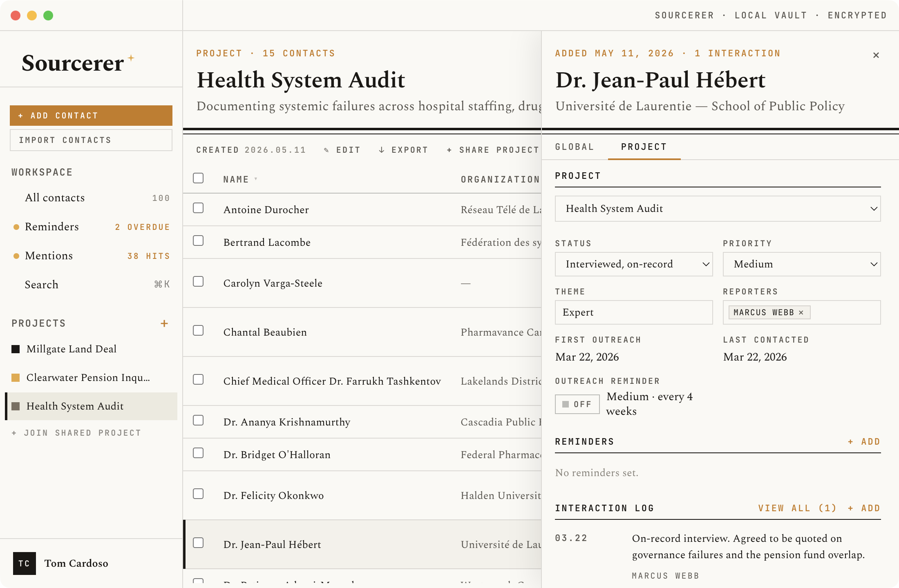Screen dimensions: 899x588
Task: Close the Dr. Jean-Paul Hébert detail panel
Action: point(876,55)
